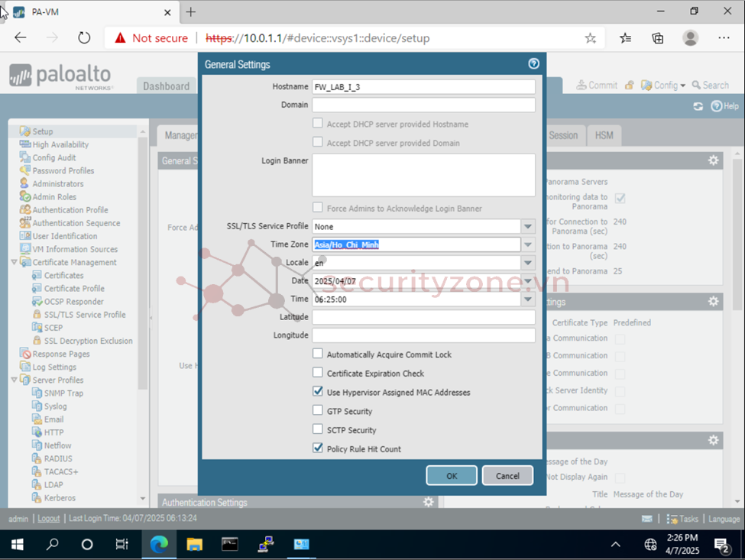Add this page to favorites with the star icon
This screenshot has height=560, width=745.
tap(590, 38)
